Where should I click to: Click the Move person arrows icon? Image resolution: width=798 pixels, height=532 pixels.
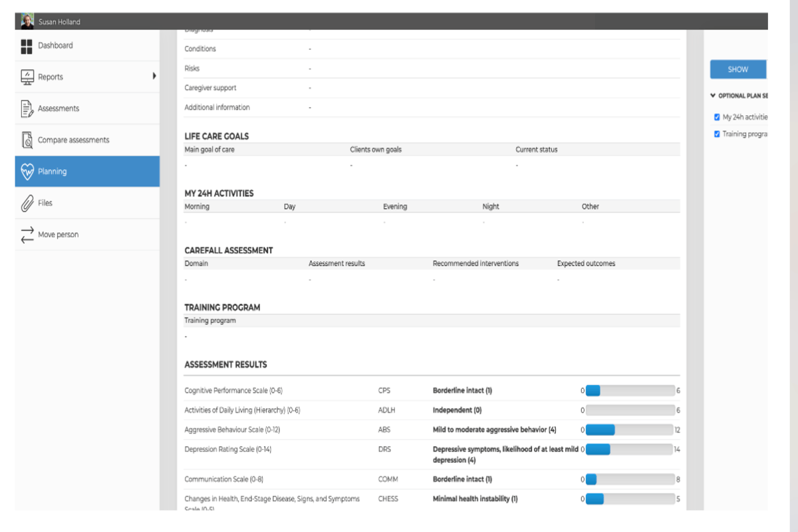(x=27, y=235)
